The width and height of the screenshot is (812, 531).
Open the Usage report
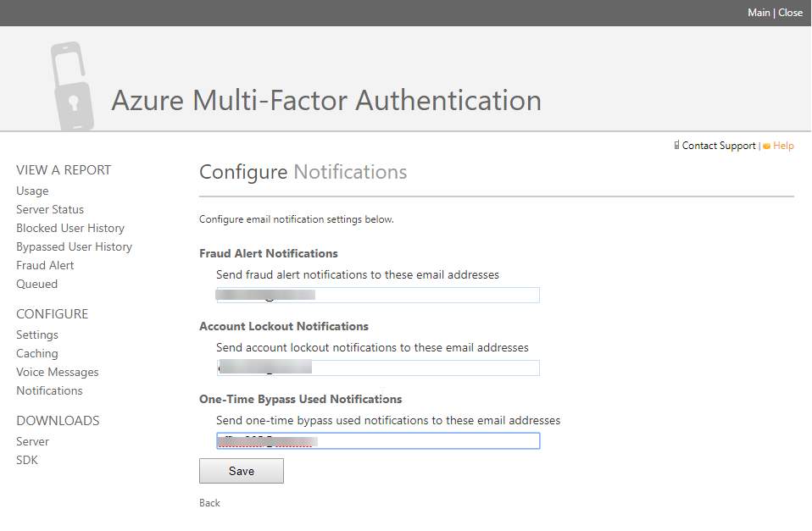(x=32, y=191)
